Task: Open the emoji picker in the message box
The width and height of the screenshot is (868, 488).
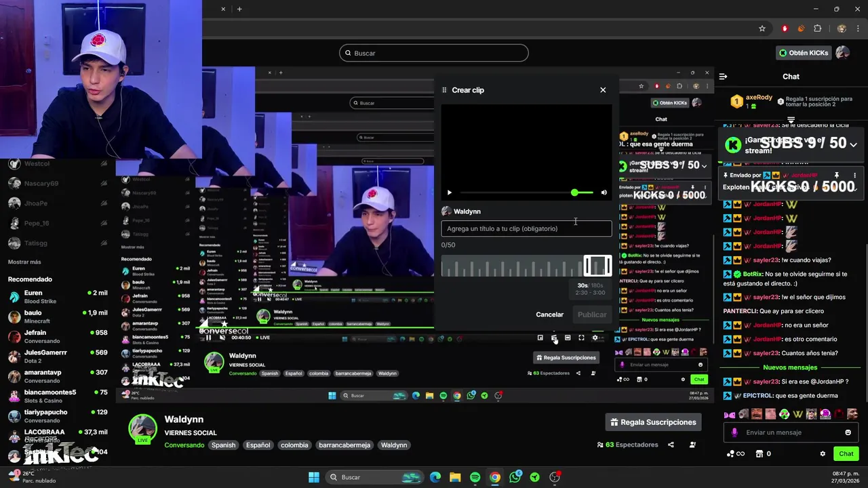Action: 848,432
